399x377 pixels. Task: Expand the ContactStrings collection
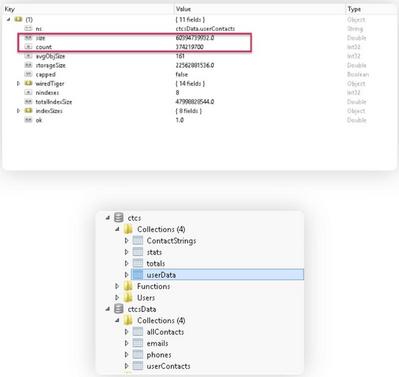[126, 241]
